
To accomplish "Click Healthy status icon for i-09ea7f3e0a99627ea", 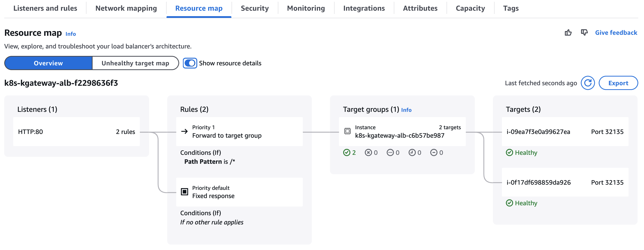I will pos(509,153).
